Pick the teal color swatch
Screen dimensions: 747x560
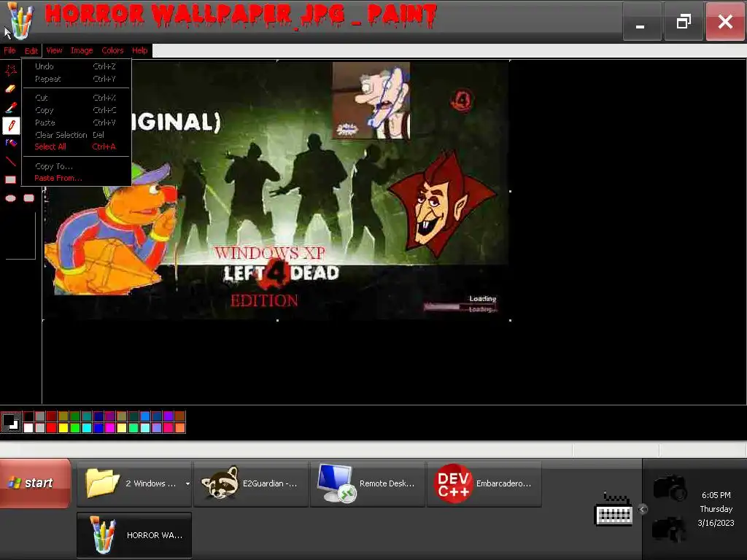click(87, 416)
